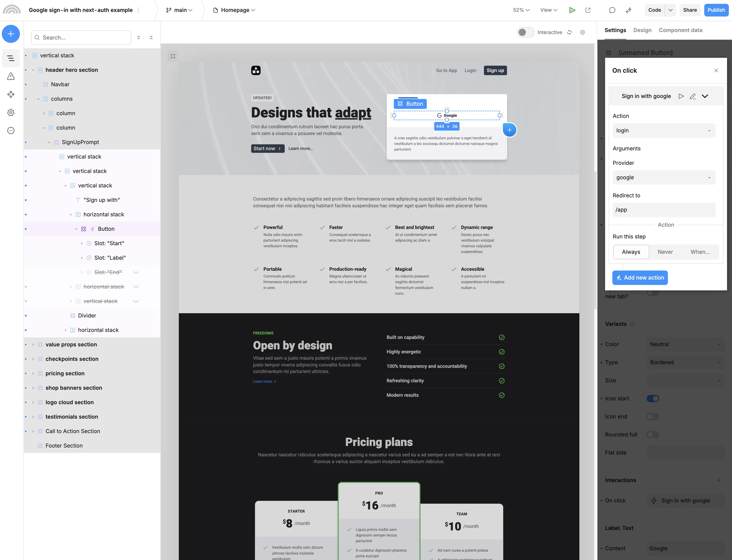Screen dimensions: 732x560
Task: Expand all tree items icon
Action: 139,37
